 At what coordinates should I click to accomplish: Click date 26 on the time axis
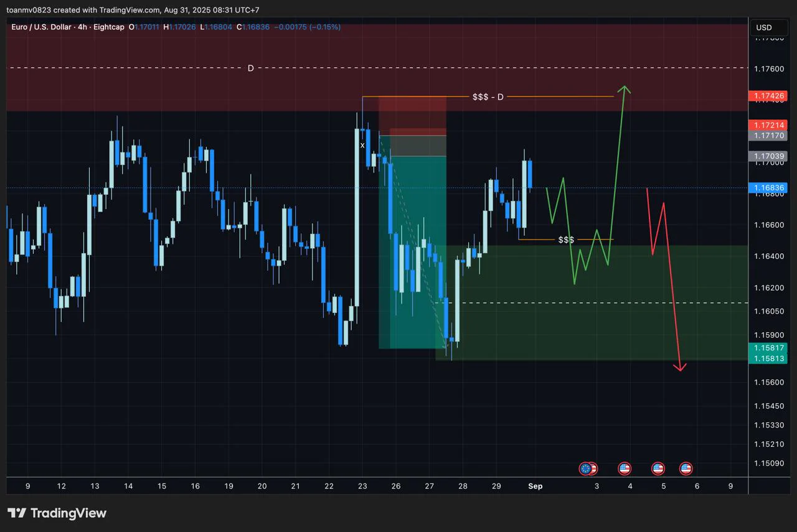(x=396, y=486)
